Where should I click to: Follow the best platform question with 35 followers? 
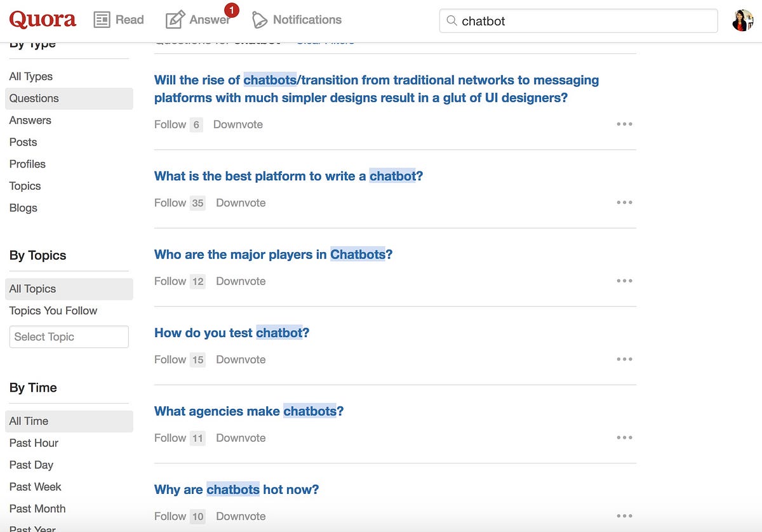tap(180, 203)
